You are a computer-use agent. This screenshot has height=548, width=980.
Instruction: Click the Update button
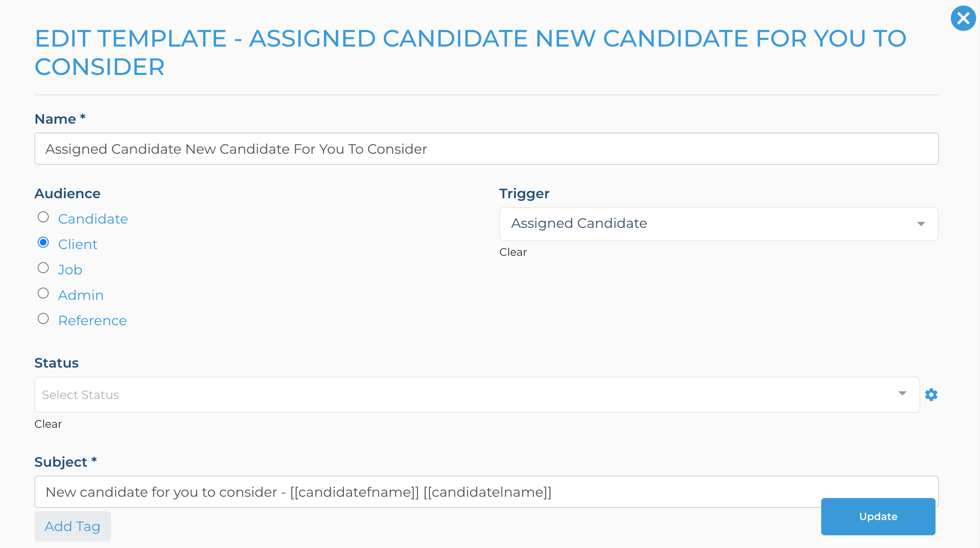[878, 517]
